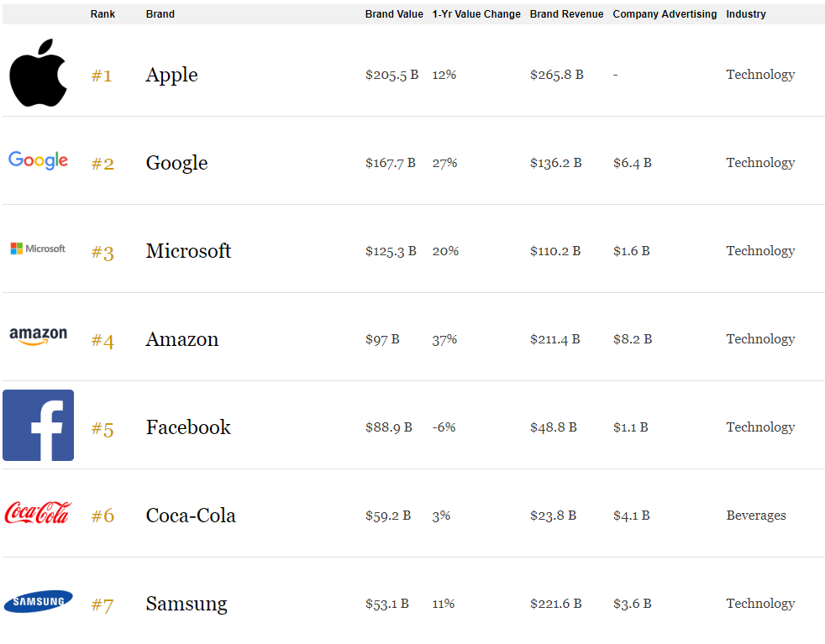This screenshot has height=644, width=825.
Task: Open the Google logo image
Action: click(x=38, y=160)
